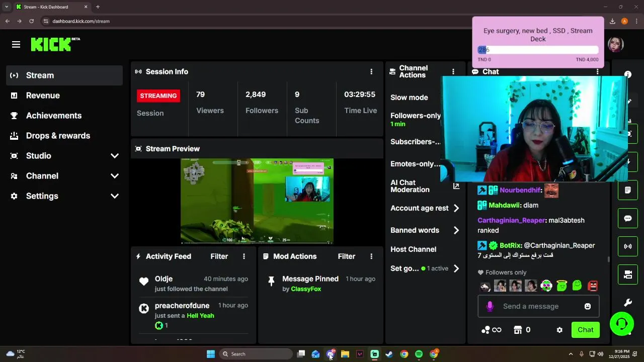
Task: Open Banned words chevron
Action: [x=456, y=230]
